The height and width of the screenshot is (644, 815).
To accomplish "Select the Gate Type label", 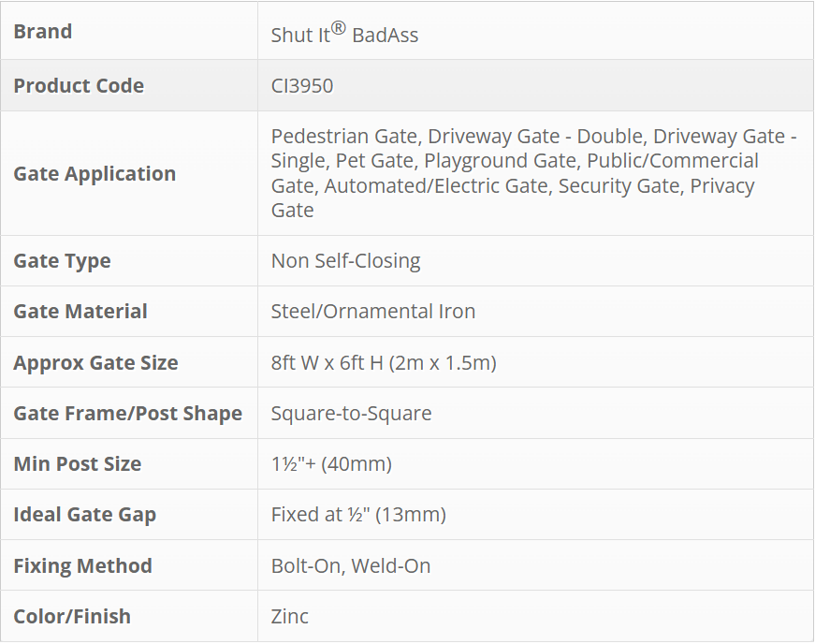I will point(62,261).
